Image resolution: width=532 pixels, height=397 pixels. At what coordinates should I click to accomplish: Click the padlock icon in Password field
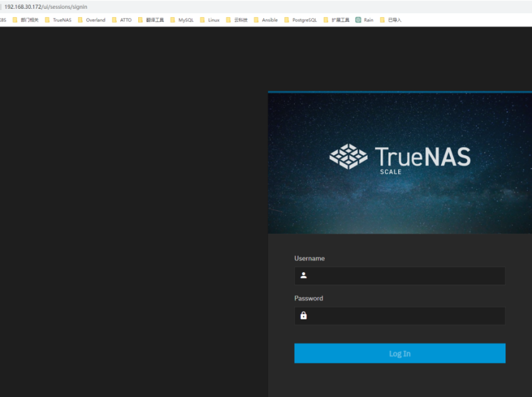pos(304,316)
